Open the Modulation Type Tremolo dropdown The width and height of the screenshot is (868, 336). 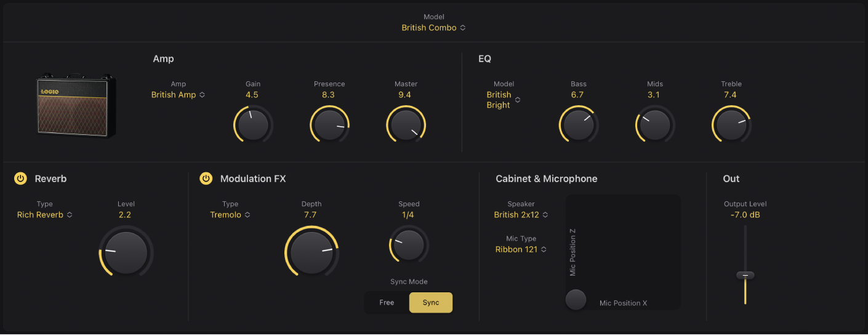click(x=230, y=215)
